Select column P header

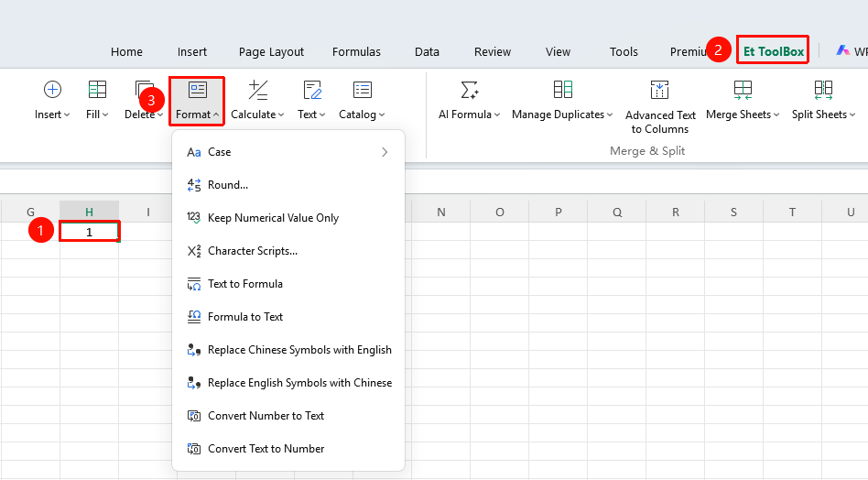point(558,212)
